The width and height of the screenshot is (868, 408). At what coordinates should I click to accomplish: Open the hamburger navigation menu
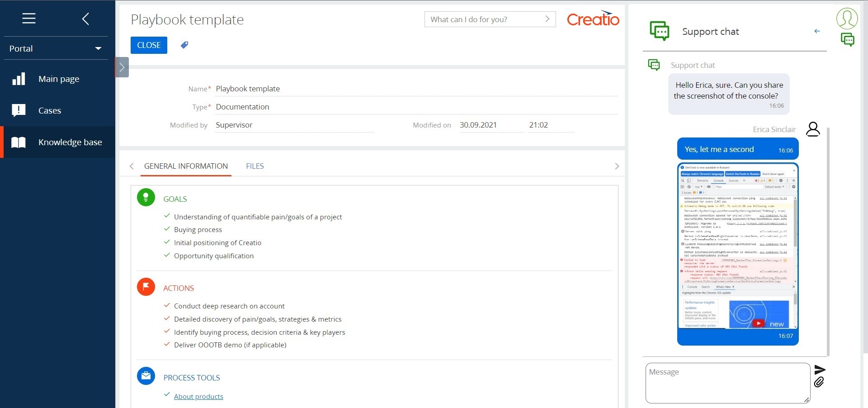28,19
